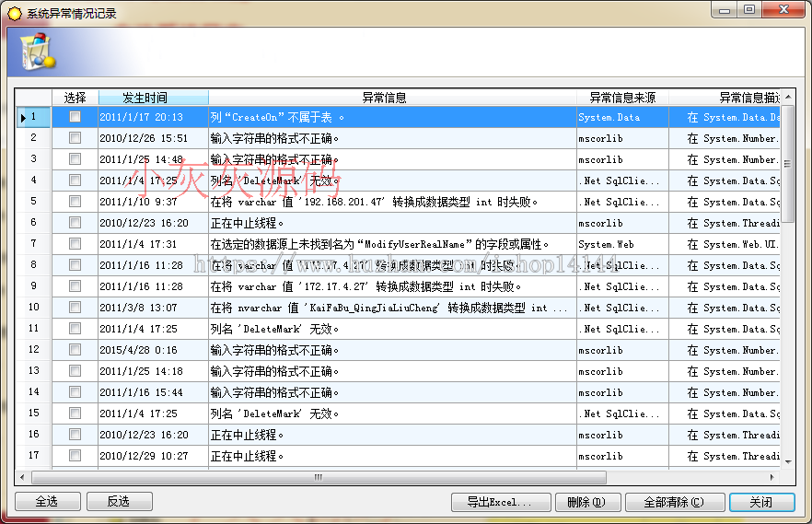Click the '172.17.4.27' error cell in row 9
This screenshot has width=812, height=524.
coord(392,286)
